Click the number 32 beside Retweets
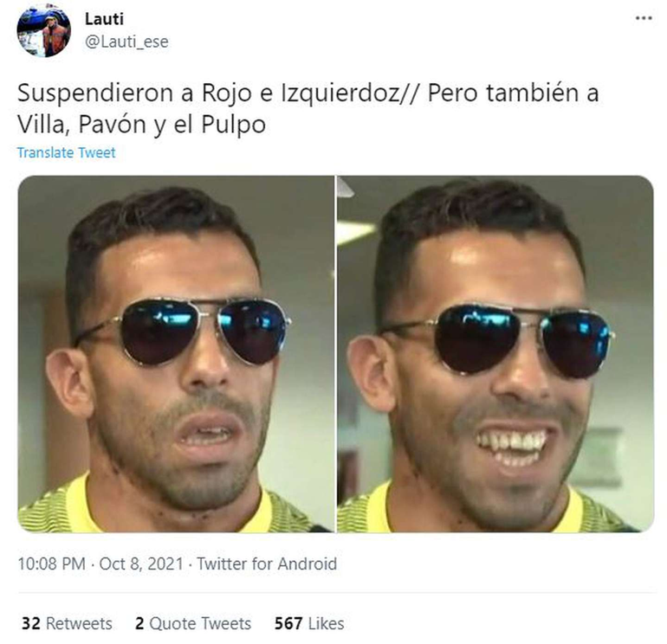The height and width of the screenshot is (644, 667). (x=30, y=623)
